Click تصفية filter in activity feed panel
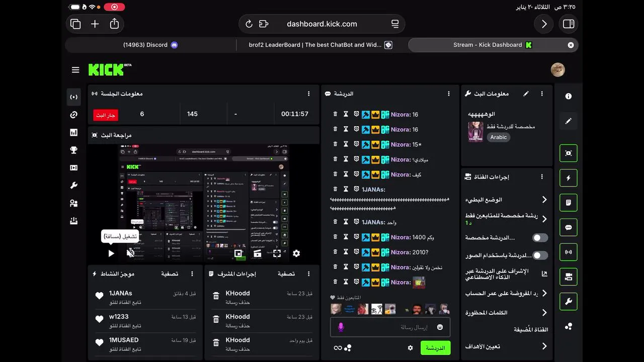 pyautogui.click(x=170, y=274)
